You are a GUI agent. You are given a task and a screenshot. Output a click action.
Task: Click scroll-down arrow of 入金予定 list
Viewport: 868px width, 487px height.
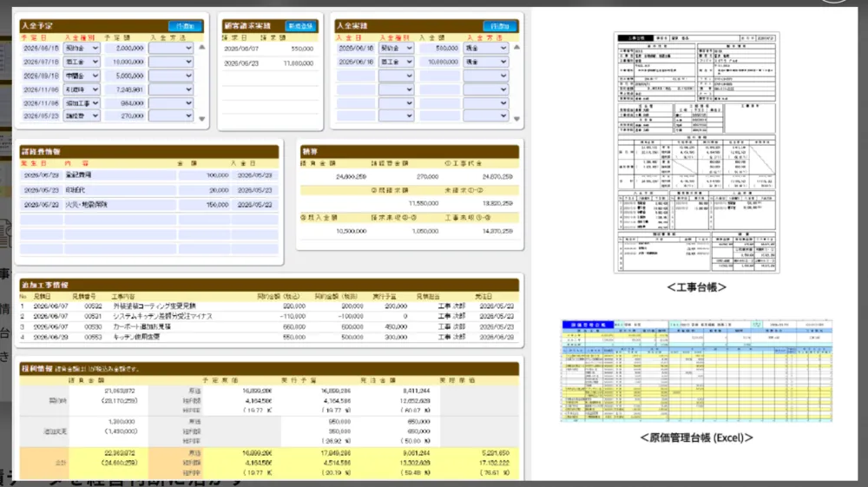click(x=202, y=118)
